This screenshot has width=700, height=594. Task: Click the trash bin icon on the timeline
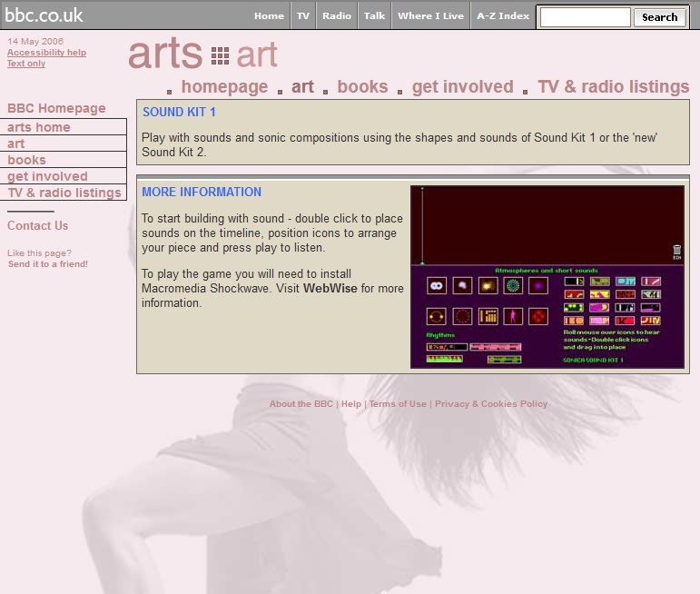pyautogui.click(x=676, y=252)
